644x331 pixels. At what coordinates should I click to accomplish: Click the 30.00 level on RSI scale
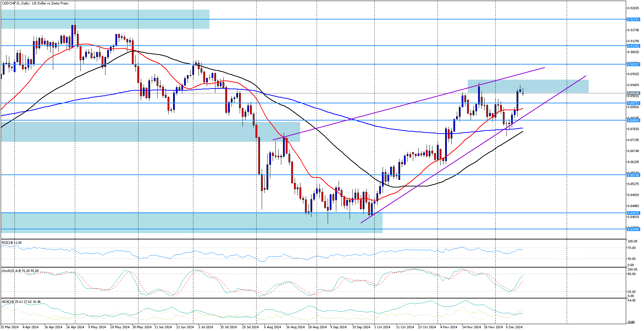coord(631,259)
